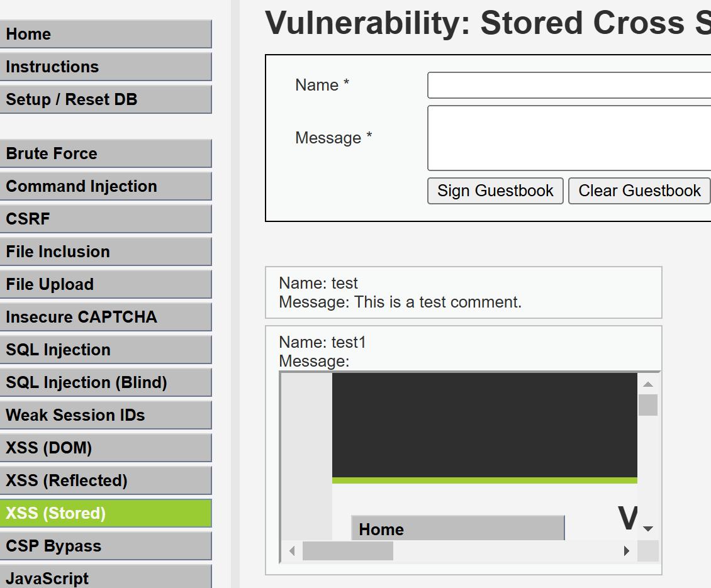Submit with Sign Guestbook button

tap(495, 191)
